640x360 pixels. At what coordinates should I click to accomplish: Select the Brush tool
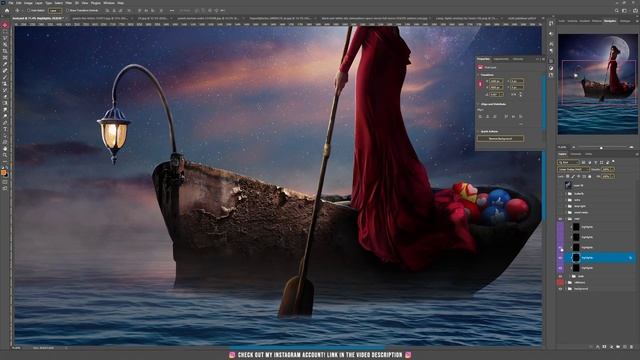point(5,78)
